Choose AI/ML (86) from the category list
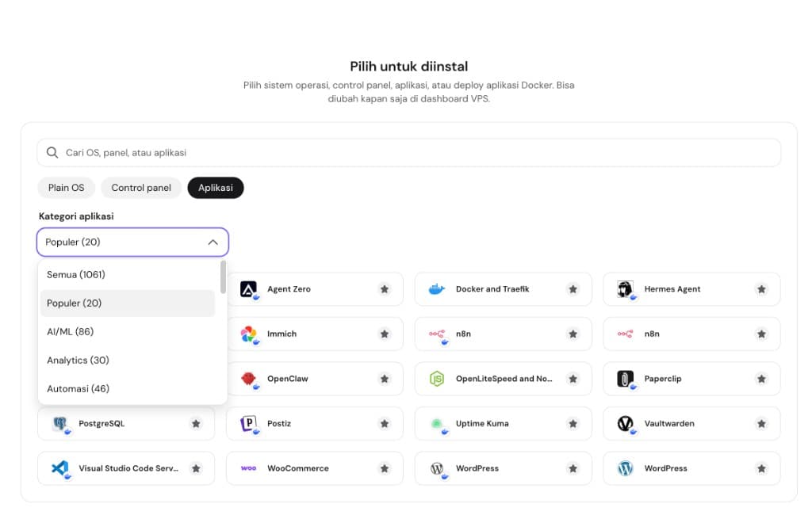The height and width of the screenshot is (519, 812). [128, 332]
